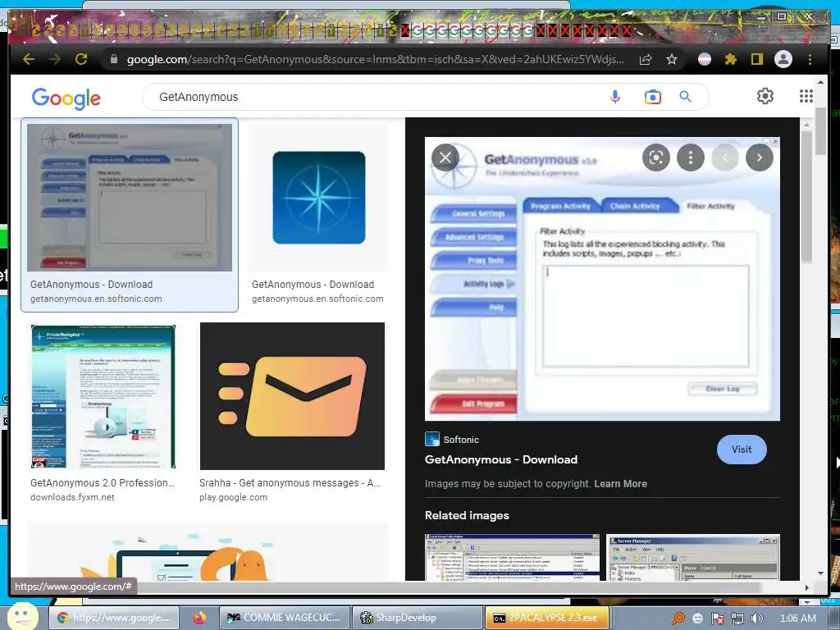The height and width of the screenshot is (630, 840).
Task: Click the address bar URL
Action: pos(375,59)
